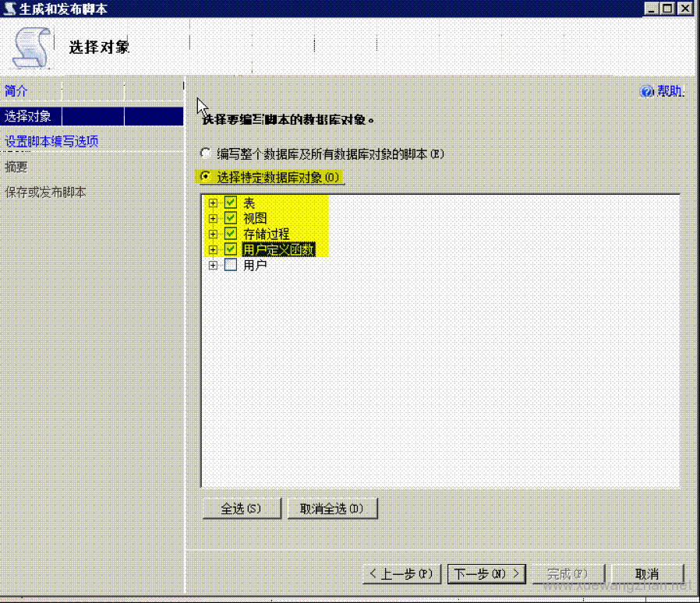Click the title bar application icon

10,9
